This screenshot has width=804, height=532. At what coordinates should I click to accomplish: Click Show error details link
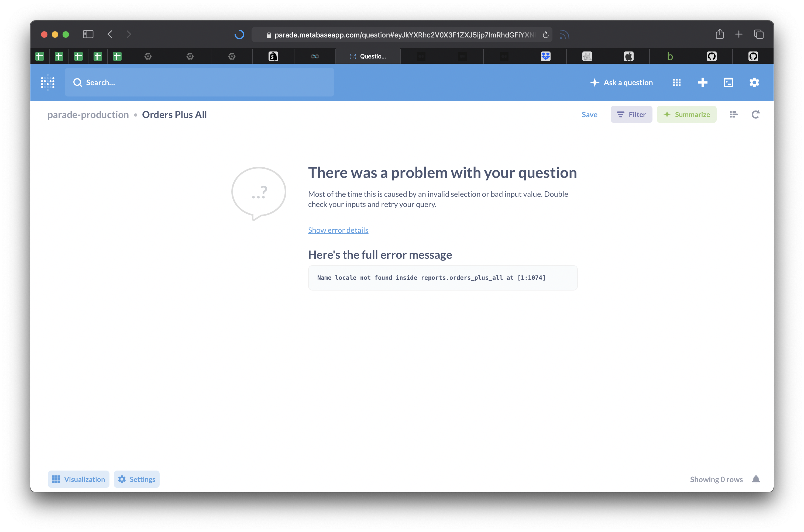tap(338, 230)
